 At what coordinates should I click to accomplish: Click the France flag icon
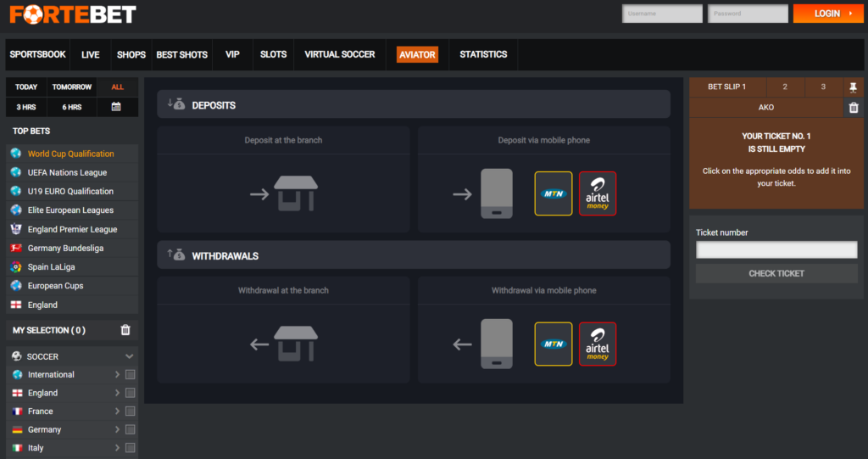pos(17,411)
